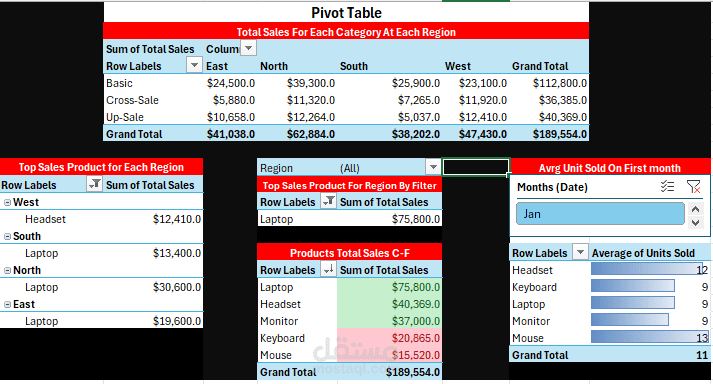Select cell value $39,300.0
Viewport: 713px width, 384px height.
tap(311, 83)
